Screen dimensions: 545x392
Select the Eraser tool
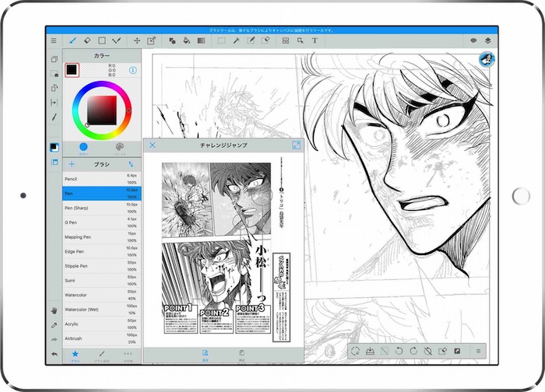coord(87,40)
